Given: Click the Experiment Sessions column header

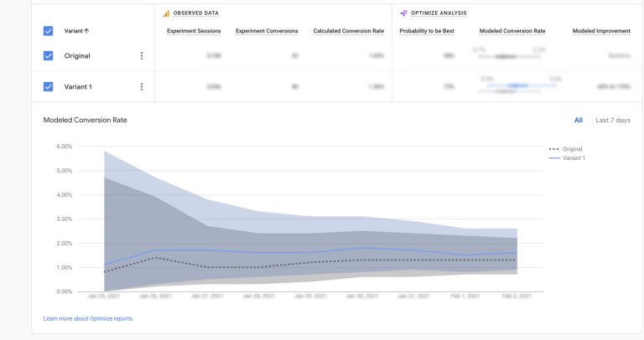Looking at the screenshot, I should (x=194, y=31).
